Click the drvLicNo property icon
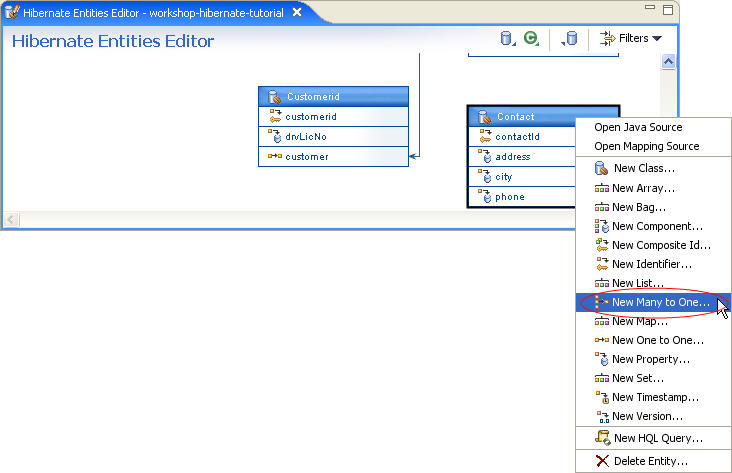This screenshot has height=473, width=732. pos(275,136)
